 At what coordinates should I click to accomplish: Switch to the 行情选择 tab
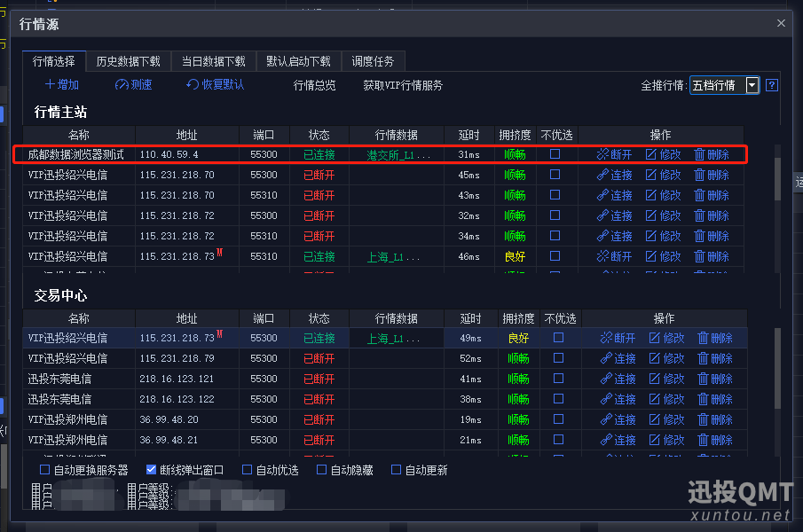pyautogui.click(x=54, y=61)
